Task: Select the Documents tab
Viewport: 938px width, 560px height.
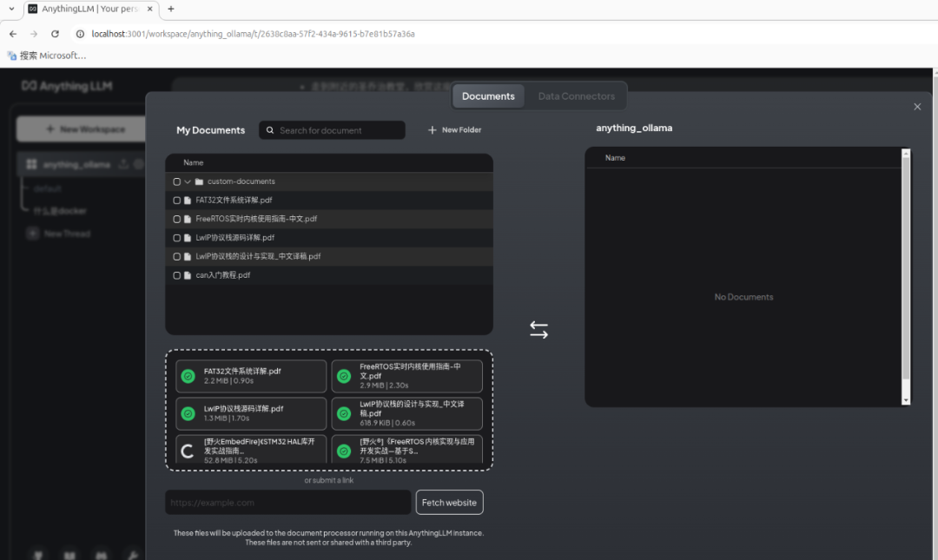Action: click(x=488, y=96)
